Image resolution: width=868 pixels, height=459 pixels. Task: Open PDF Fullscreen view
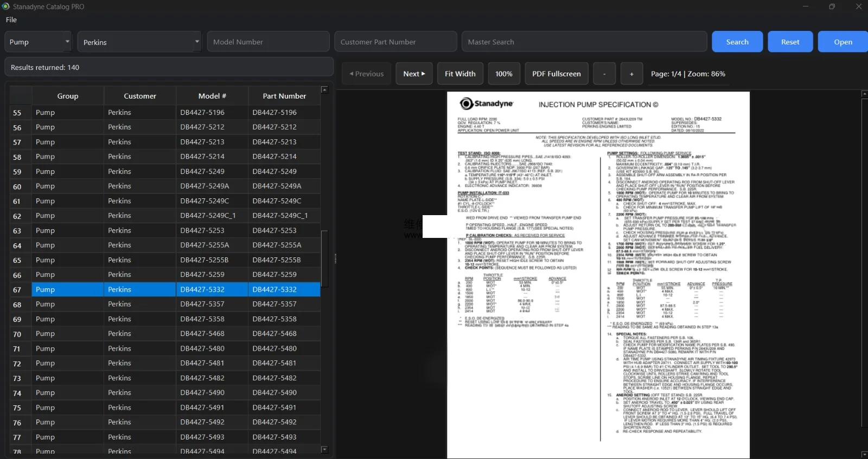pos(556,74)
